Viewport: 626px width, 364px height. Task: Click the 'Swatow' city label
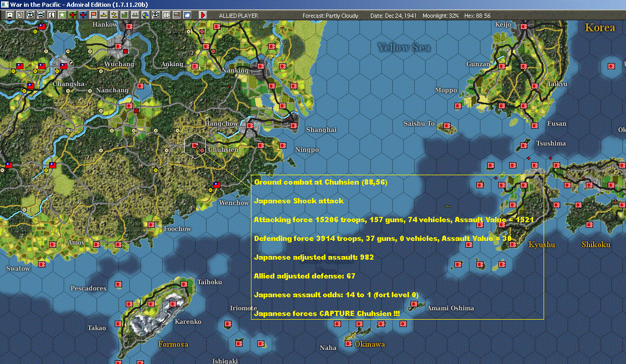18,268
